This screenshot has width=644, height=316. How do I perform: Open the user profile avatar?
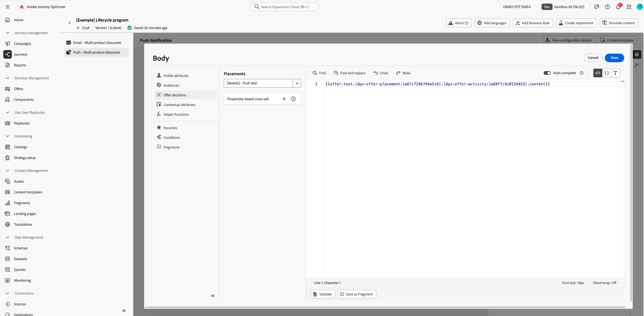click(x=639, y=7)
